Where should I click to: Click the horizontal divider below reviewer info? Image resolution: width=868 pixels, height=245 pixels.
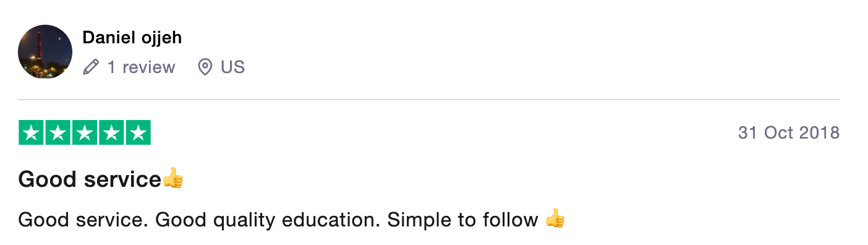click(x=429, y=100)
